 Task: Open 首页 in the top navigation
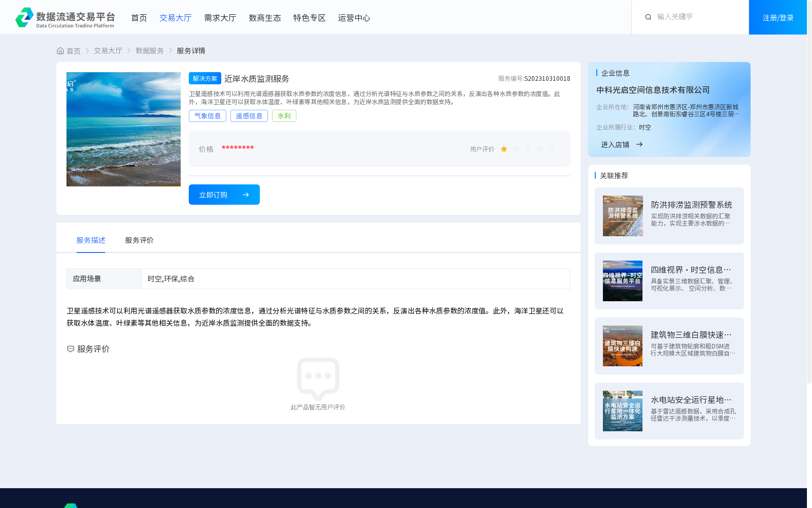139,18
